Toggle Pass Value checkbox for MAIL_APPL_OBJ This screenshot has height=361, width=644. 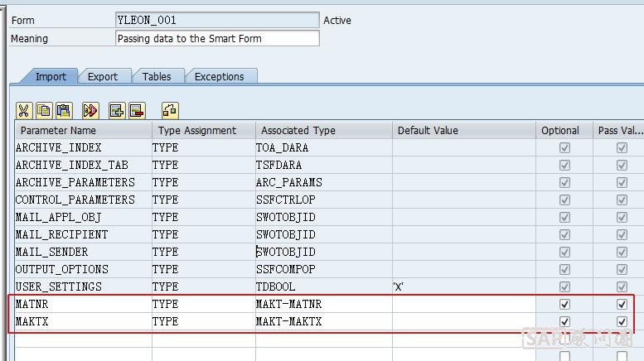tap(622, 217)
